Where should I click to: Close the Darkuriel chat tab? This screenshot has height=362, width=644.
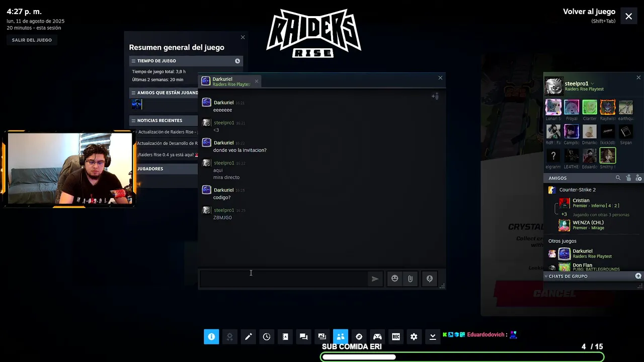tap(256, 81)
